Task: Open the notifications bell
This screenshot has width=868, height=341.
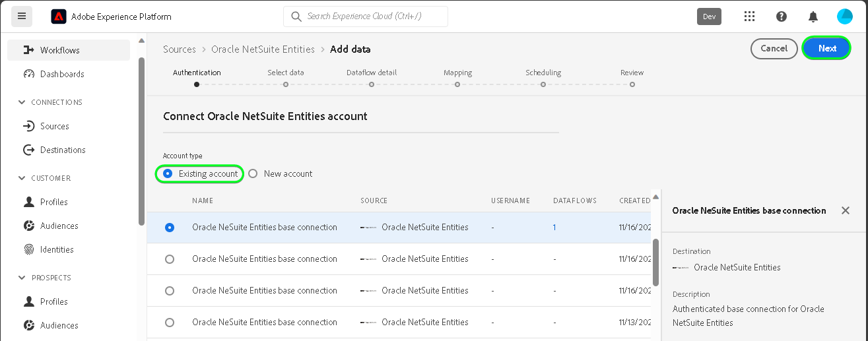Action: tap(813, 16)
